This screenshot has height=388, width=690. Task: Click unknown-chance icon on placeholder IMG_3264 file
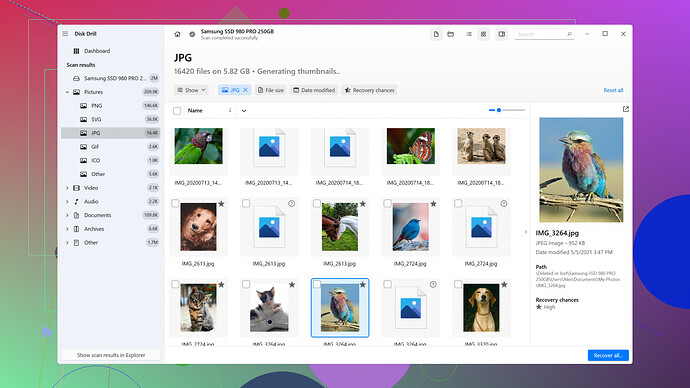point(433,285)
